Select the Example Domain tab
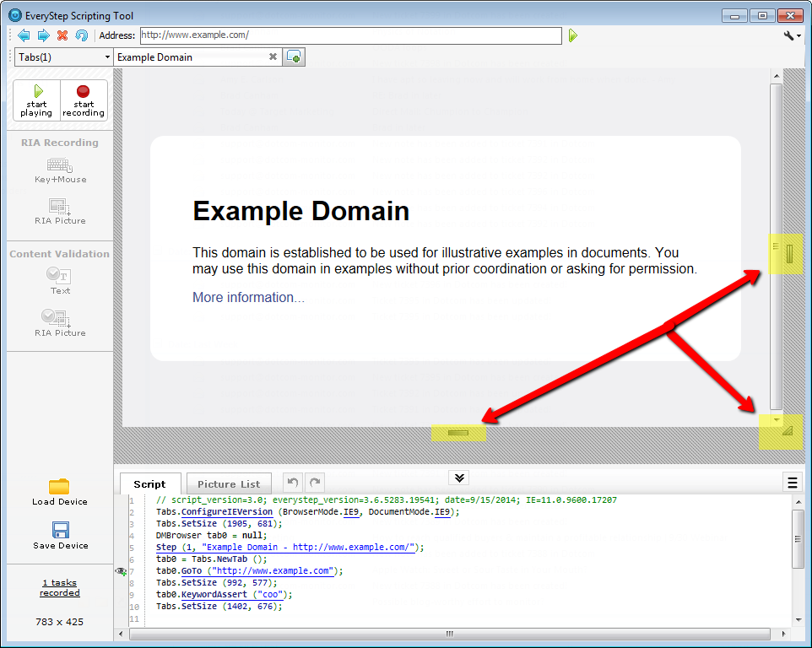812x648 pixels. 192,57
